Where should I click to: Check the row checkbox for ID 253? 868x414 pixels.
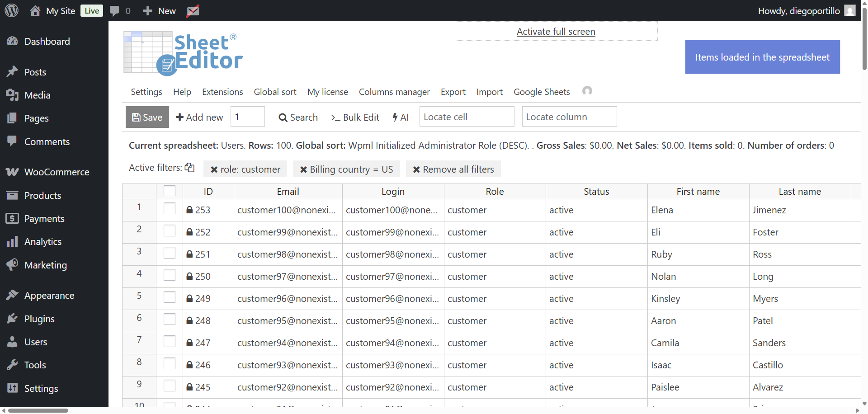[169, 208]
